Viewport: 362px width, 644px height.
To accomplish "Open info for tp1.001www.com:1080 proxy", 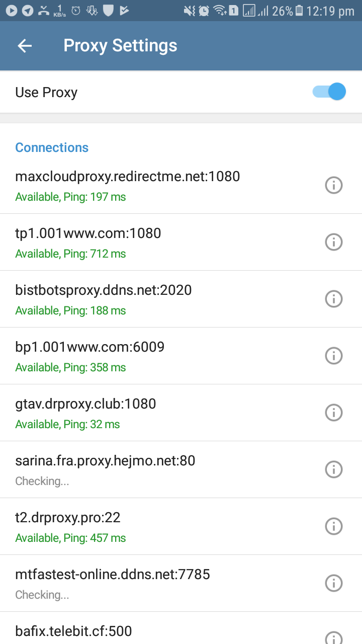I will point(333,242).
